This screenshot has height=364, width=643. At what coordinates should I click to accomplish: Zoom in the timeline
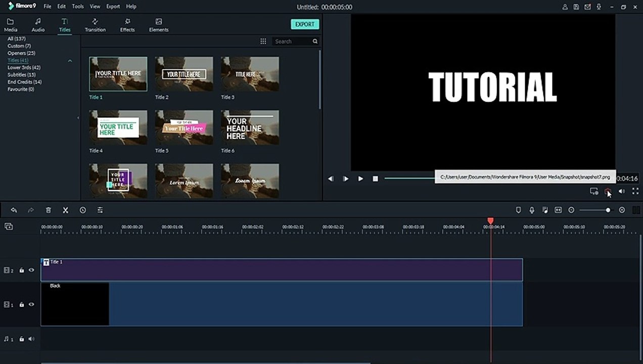(622, 210)
